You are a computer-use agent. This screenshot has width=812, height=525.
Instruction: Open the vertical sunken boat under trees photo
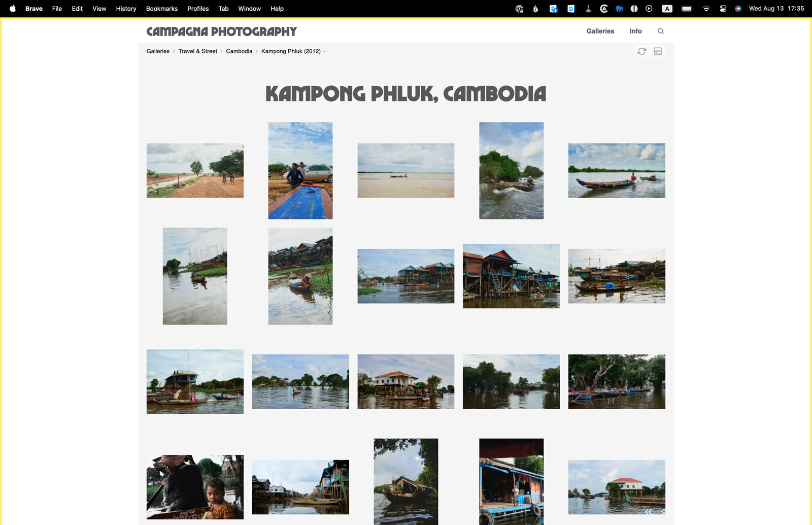406,482
